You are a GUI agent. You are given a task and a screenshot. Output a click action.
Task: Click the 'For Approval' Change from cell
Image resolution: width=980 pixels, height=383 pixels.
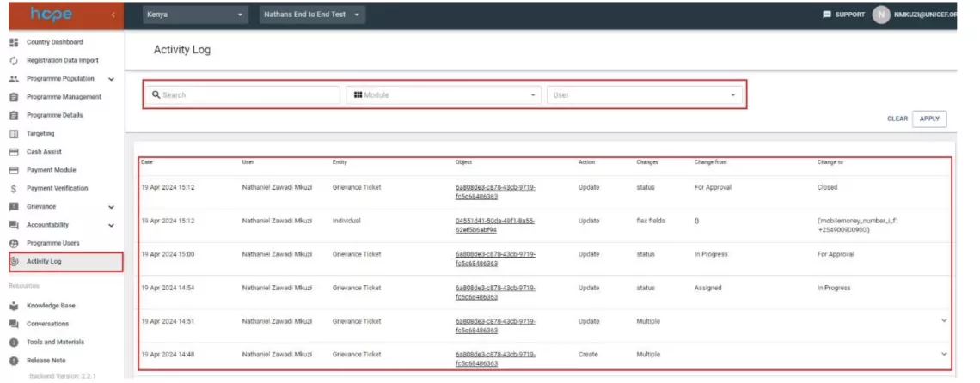pos(713,187)
